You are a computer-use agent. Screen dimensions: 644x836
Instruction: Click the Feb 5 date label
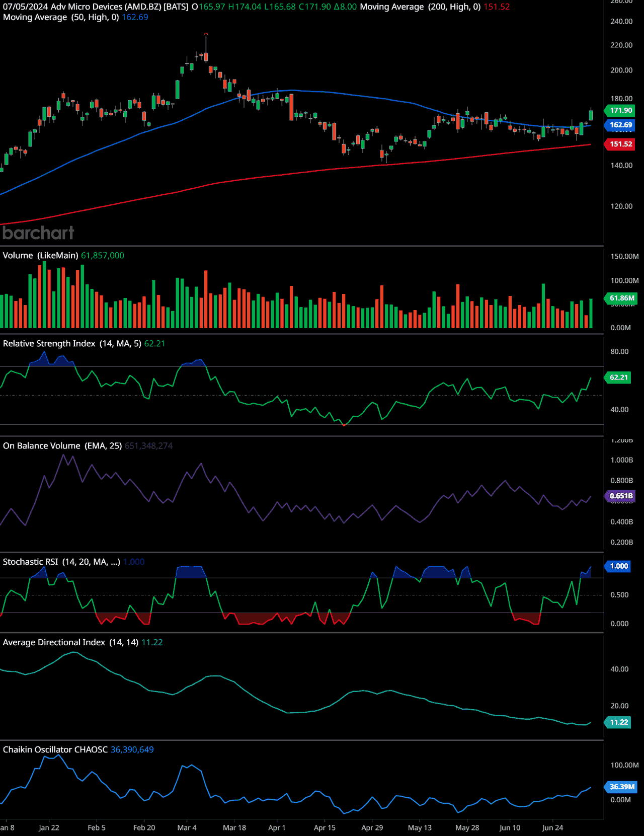click(x=97, y=828)
